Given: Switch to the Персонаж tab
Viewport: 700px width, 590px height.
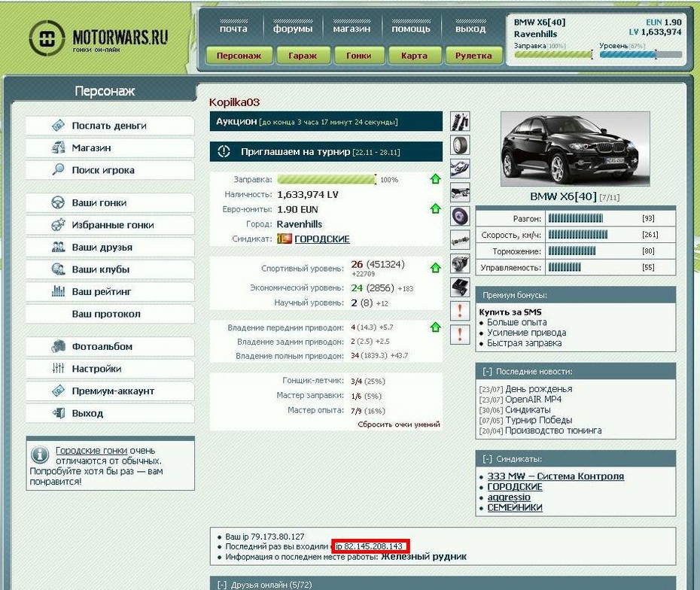Looking at the screenshot, I should coord(239,56).
